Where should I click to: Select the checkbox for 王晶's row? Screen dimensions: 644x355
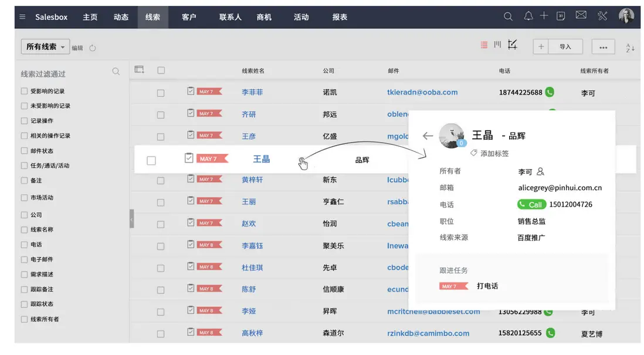coord(151,161)
